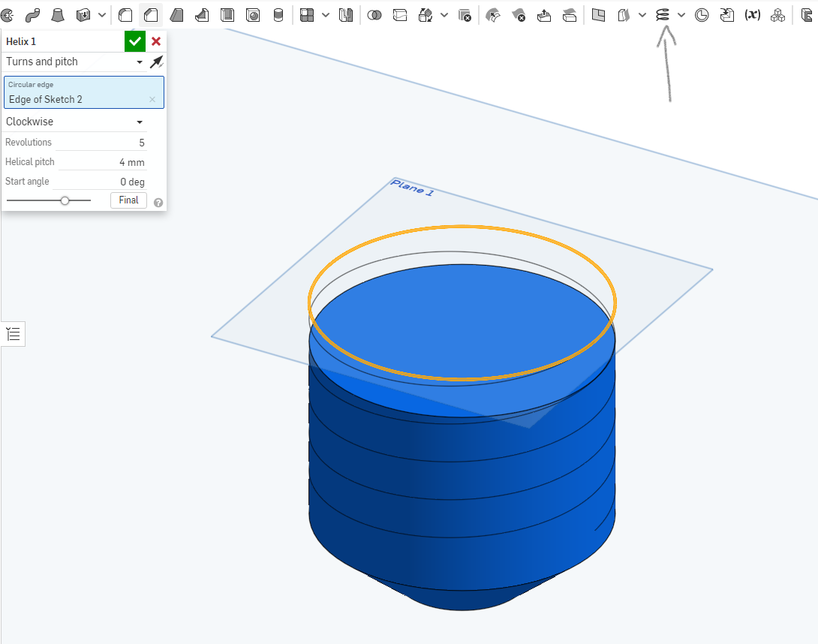Image resolution: width=818 pixels, height=644 pixels.
Task: Open the Variable (x) tool
Action: 752,15
